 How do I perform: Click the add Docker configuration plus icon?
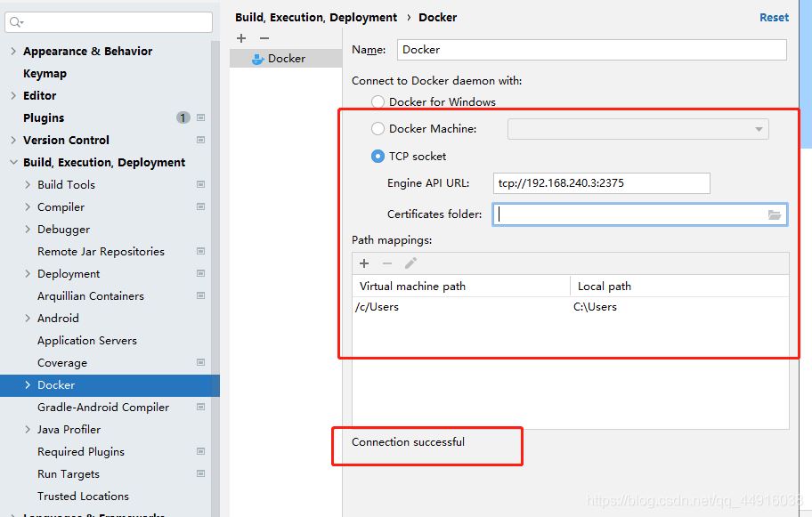[241, 38]
